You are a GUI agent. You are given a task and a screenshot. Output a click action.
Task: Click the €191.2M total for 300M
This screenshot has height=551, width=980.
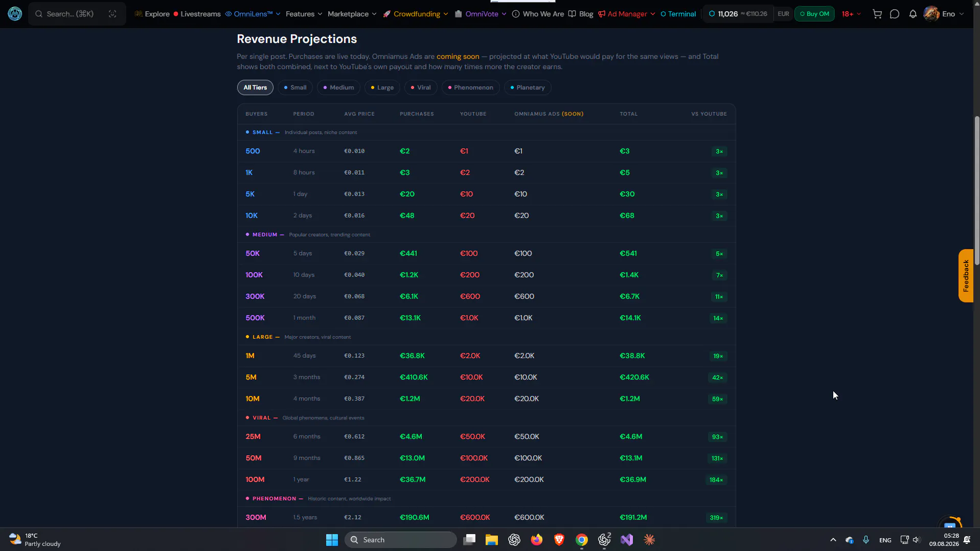click(633, 517)
